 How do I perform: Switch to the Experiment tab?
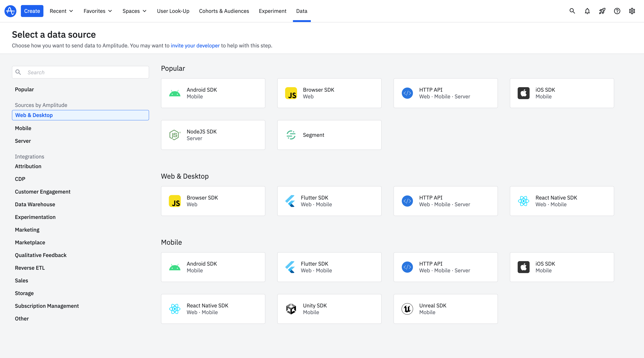(x=272, y=11)
